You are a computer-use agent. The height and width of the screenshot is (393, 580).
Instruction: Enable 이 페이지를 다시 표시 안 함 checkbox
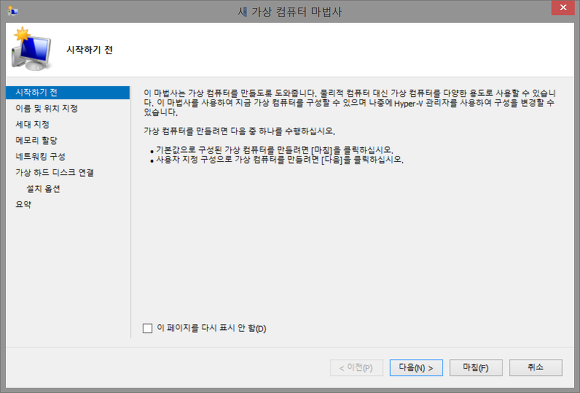148,328
